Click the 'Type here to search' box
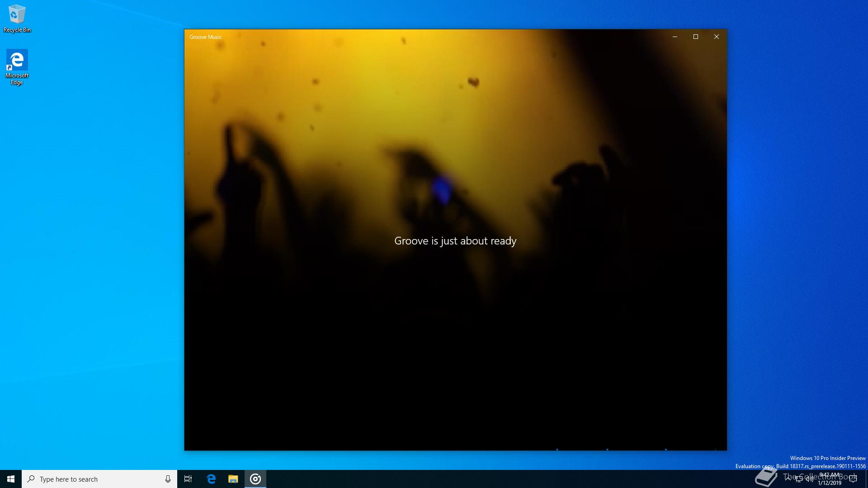The image size is (868, 488). tap(99, 479)
